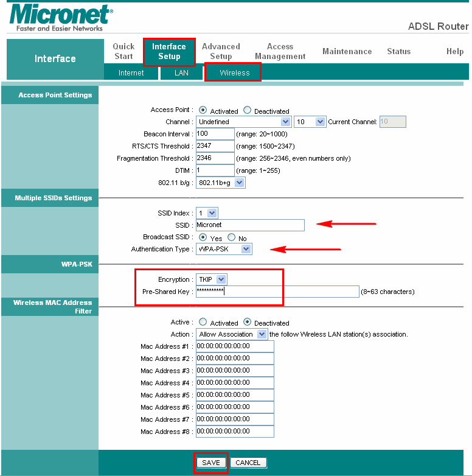Screen dimensions: 472x476
Task: Set MAC filter Active to Deactivated
Action: click(x=247, y=322)
